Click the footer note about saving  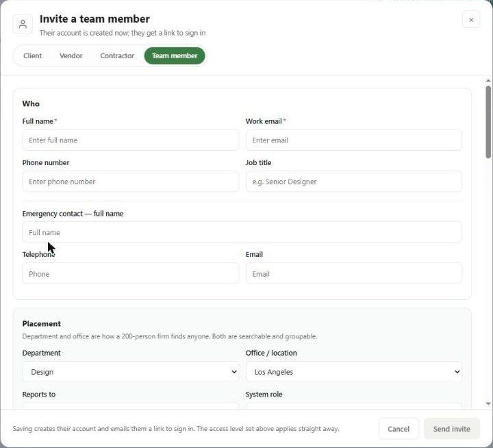pyautogui.click(x=176, y=429)
